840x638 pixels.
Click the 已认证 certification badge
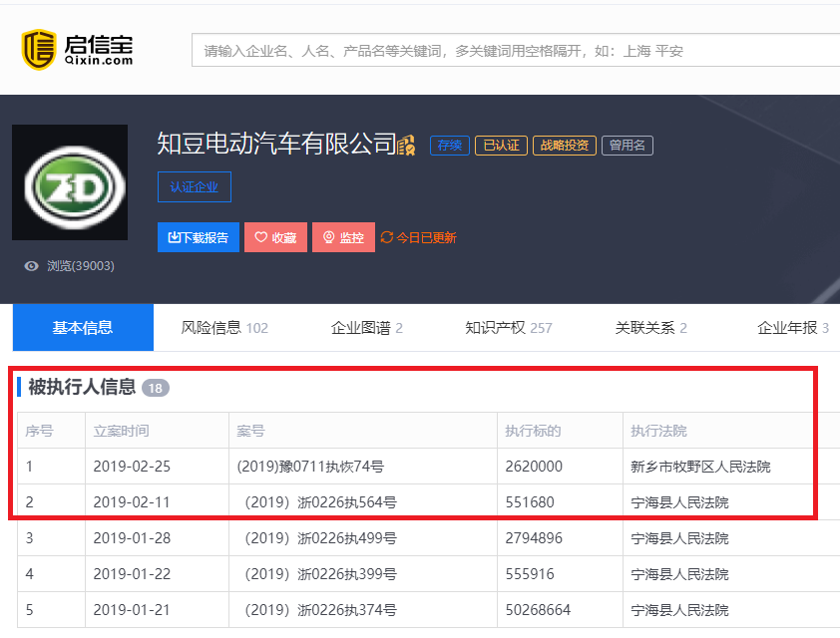point(501,145)
